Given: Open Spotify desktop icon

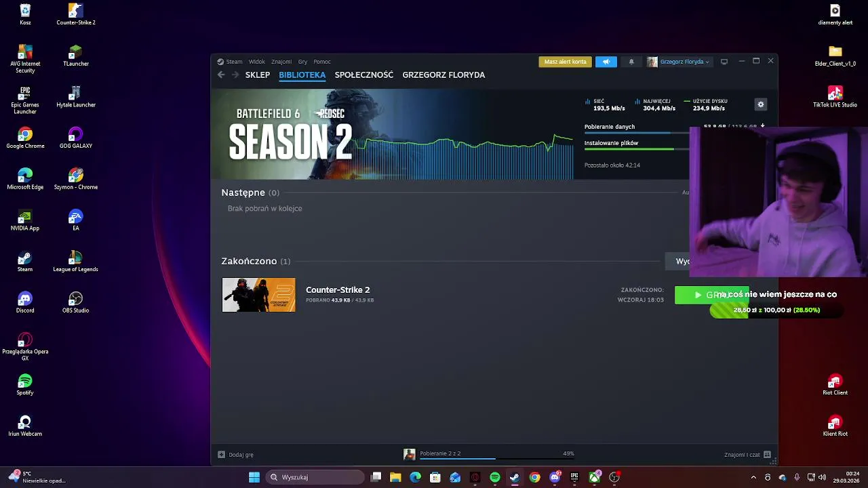Looking at the screenshot, I should point(25,385).
